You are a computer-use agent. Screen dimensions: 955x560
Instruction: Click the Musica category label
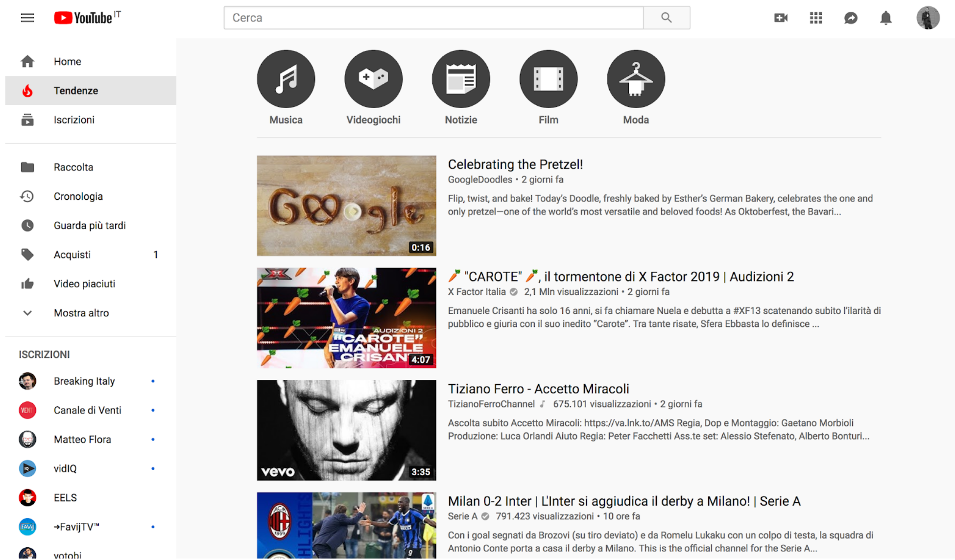(x=286, y=120)
